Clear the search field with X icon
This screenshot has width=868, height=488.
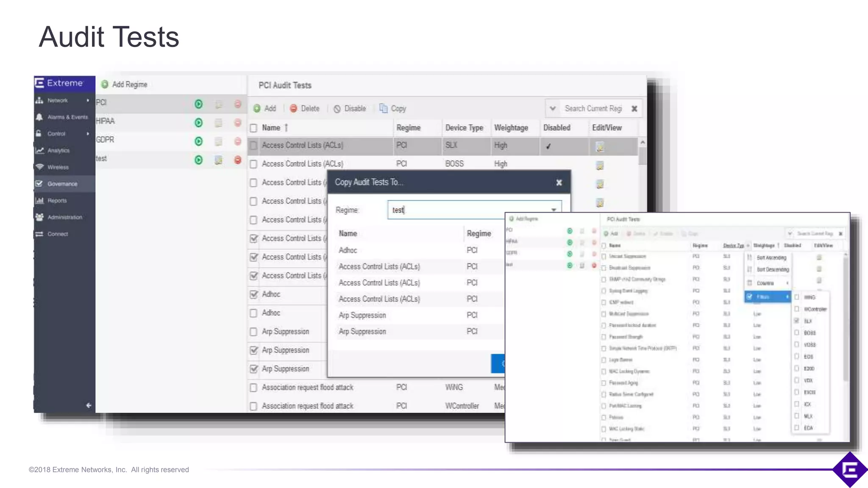click(634, 109)
